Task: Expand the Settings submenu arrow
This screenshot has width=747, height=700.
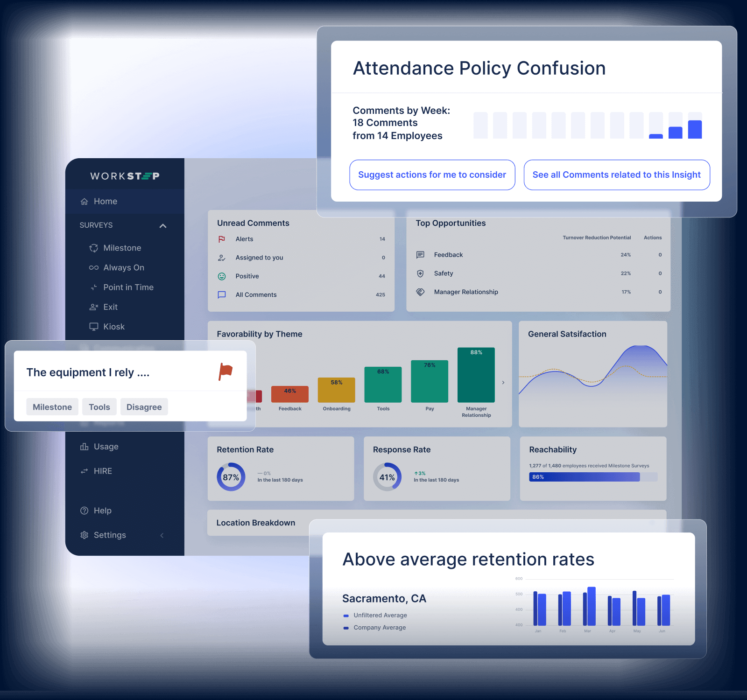Action: pyautogui.click(x=162, y=535)
